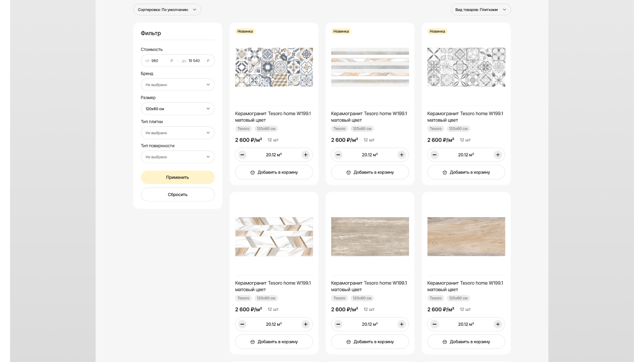Increase quantity on the chevron marble tile card

point(305,324)
